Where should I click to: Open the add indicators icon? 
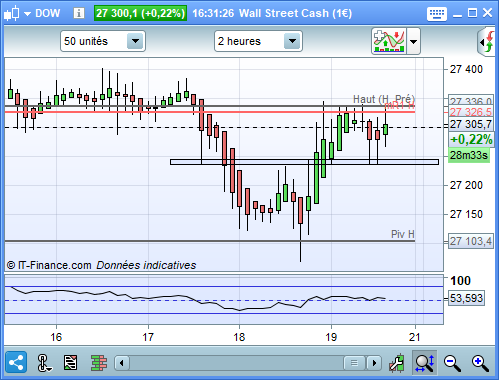(389, 41)
